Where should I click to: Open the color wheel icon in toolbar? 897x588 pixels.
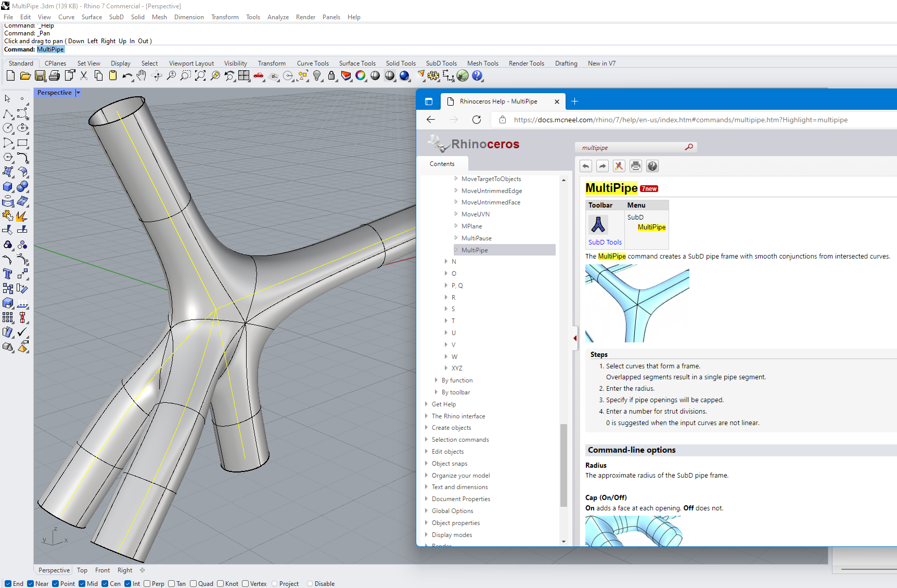[x=361, y=76]
